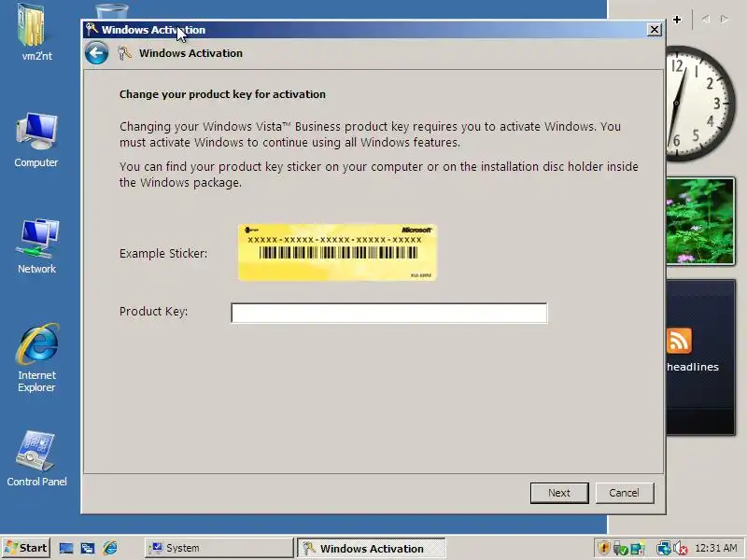Click the muted volume tray icon
The image size is (747, 560).
click(x=681, y=549)
